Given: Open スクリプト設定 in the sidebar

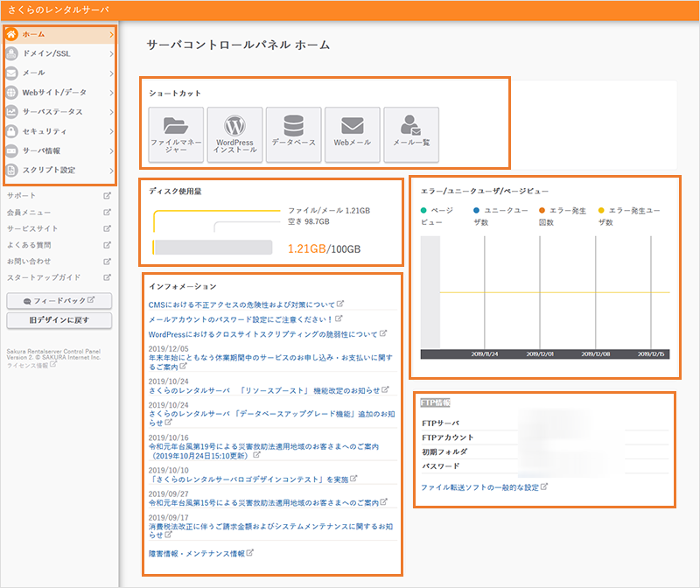Looking at the screenshot, I should (59, 170).
